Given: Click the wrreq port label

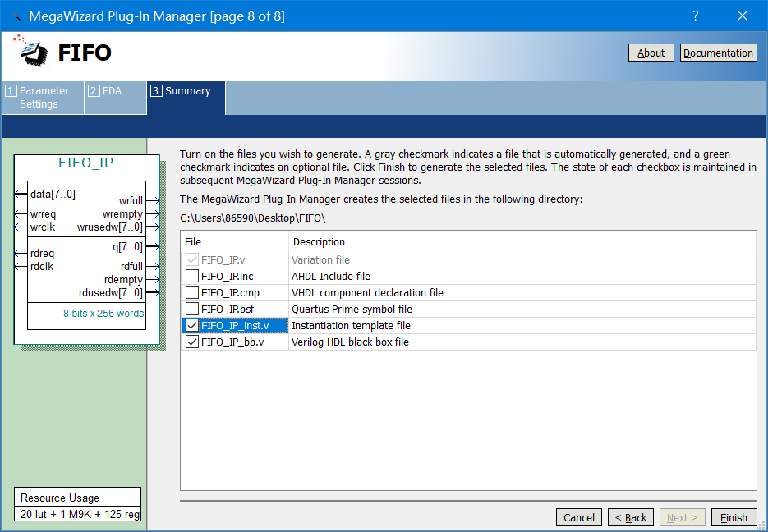Looking at the screenshot, I should tap(43, 214).
